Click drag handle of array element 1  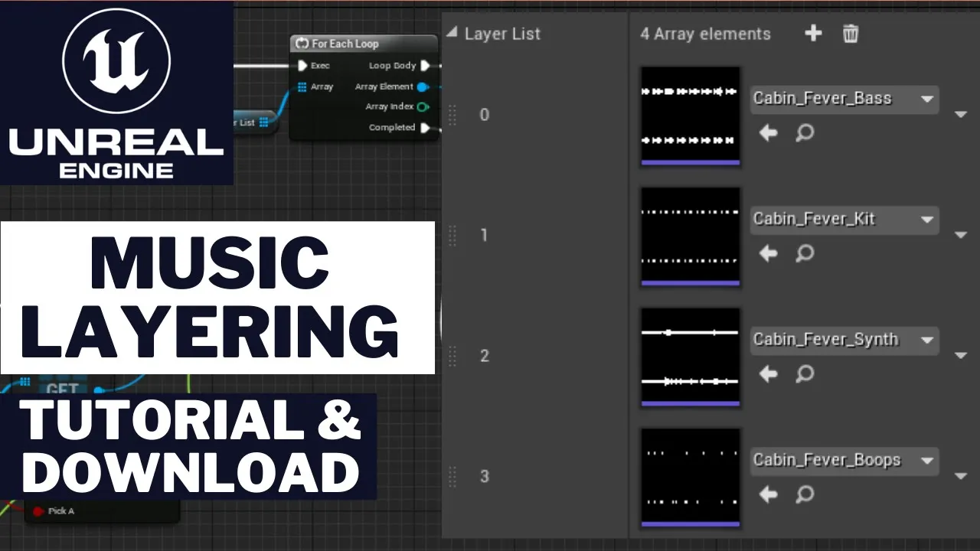tap(452, 235)
